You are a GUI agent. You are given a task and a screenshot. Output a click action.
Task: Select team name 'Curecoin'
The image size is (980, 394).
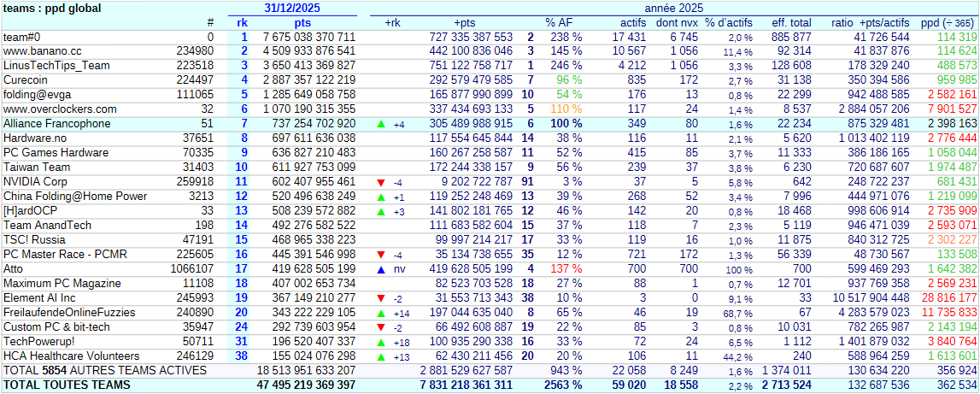click(x=26, y=80)
